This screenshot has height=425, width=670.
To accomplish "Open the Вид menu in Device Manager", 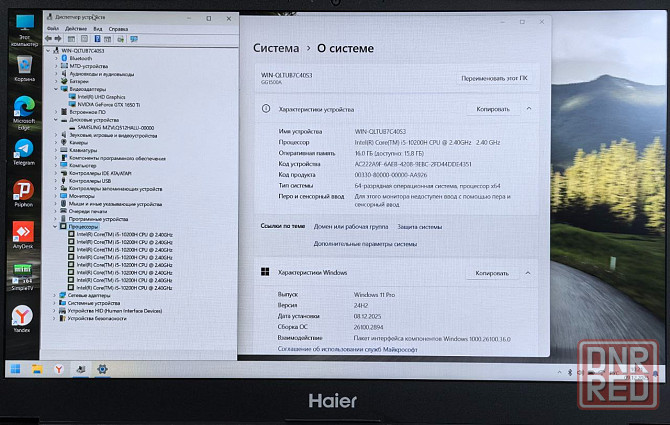I will pyautogui.click(x=98, y=29).
